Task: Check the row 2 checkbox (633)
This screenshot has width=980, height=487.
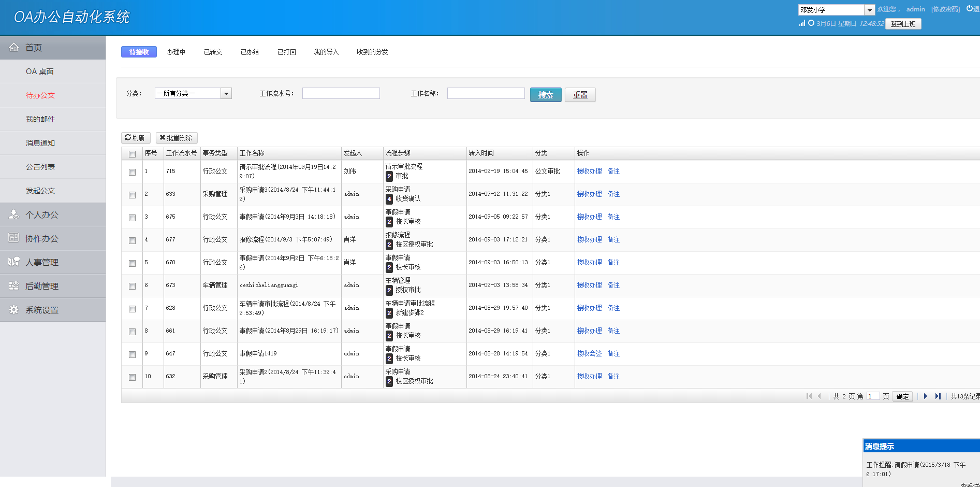Action: pyautogui.click(x=132, y=195)
